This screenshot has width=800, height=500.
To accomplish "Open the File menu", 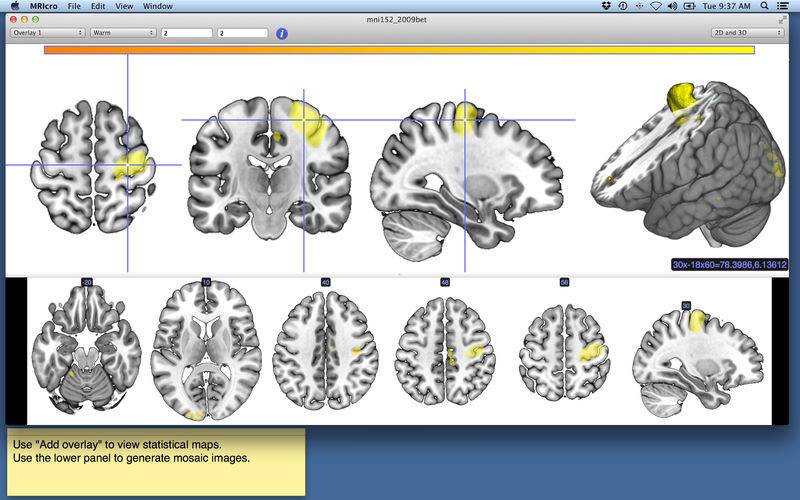I will point(74,6).
